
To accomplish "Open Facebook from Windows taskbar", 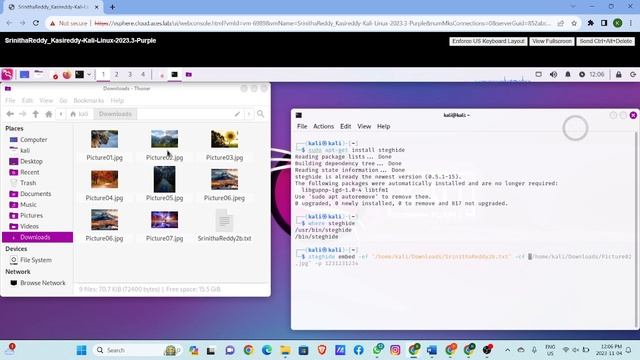I will (x=358, y=350).
